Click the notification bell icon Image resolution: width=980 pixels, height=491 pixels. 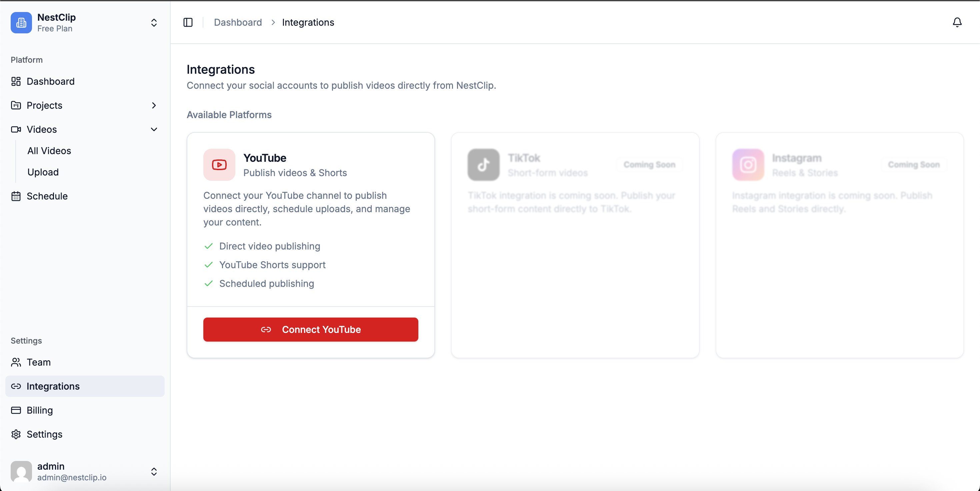pyautogui.click(x=957, y=22)
